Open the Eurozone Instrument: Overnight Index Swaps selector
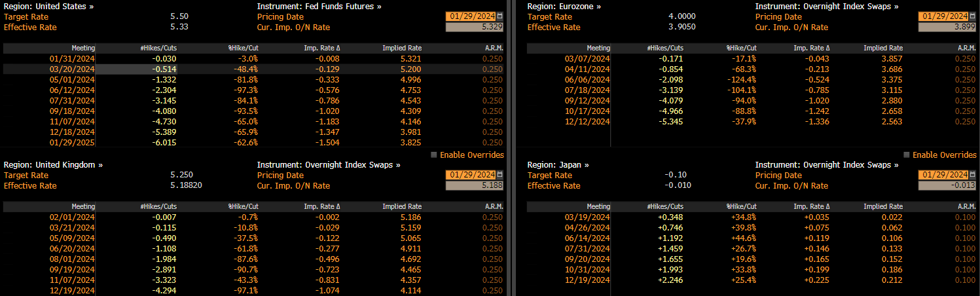Viewport: 980px width, 296px height. click(827, 6)
